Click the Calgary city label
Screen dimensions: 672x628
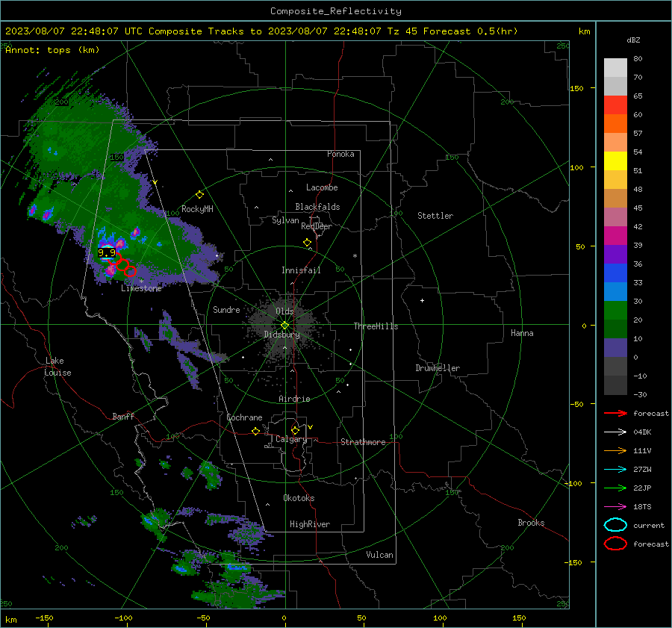coord(291,439)
